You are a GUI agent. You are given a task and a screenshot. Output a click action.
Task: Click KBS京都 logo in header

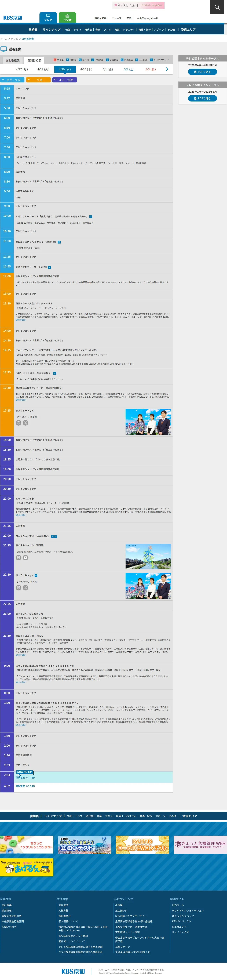[13, 17]
